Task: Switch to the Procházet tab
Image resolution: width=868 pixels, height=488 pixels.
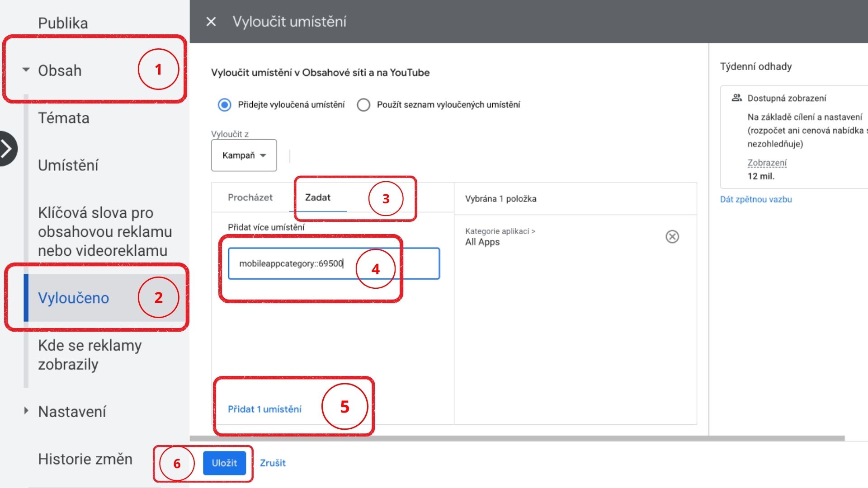Action: 250,197
